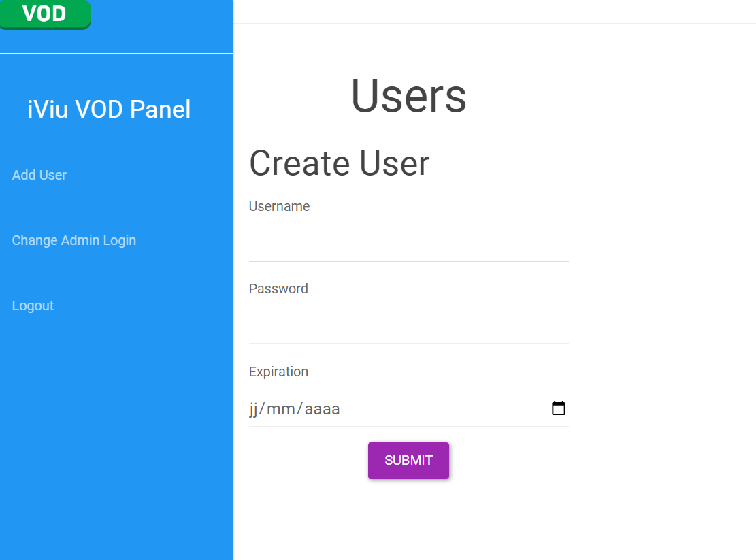Click the Username field label
This screenshot has height=560, width=756.
279,206
